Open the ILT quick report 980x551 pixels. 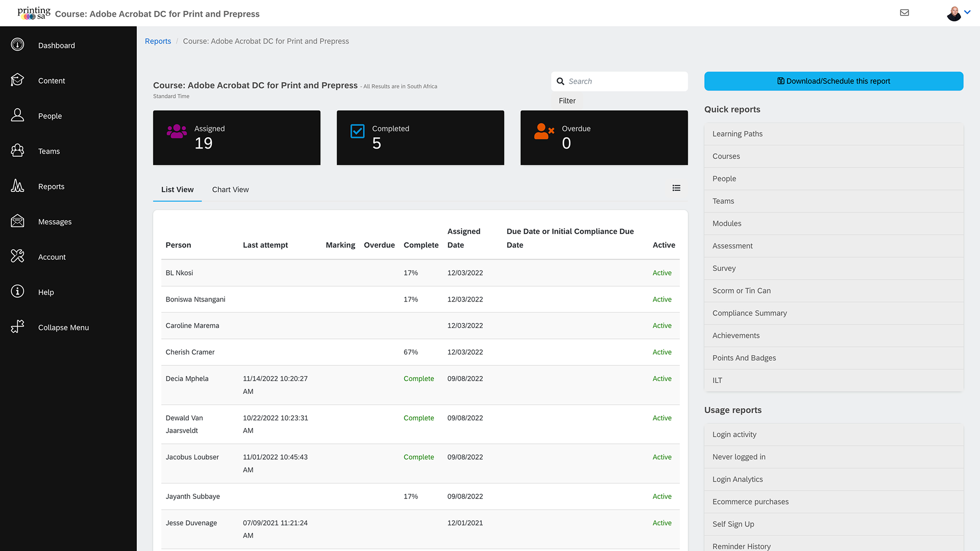834,381
